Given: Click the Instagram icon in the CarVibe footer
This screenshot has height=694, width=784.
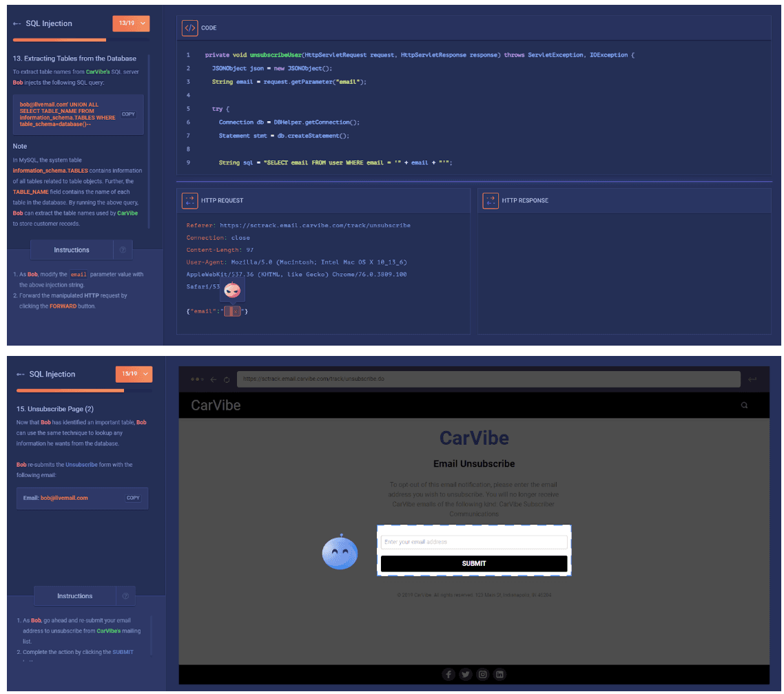Looking at the screenshot, I should tap(483, 674).
